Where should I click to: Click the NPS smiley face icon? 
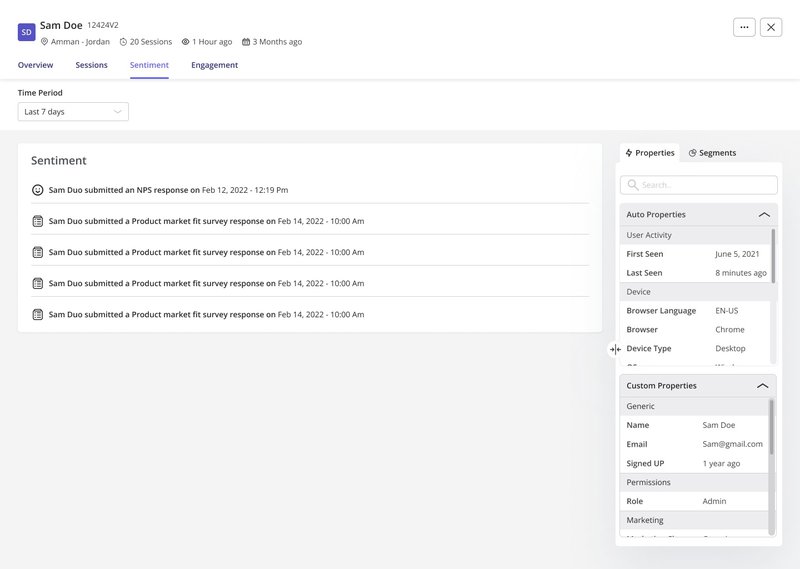38,190
